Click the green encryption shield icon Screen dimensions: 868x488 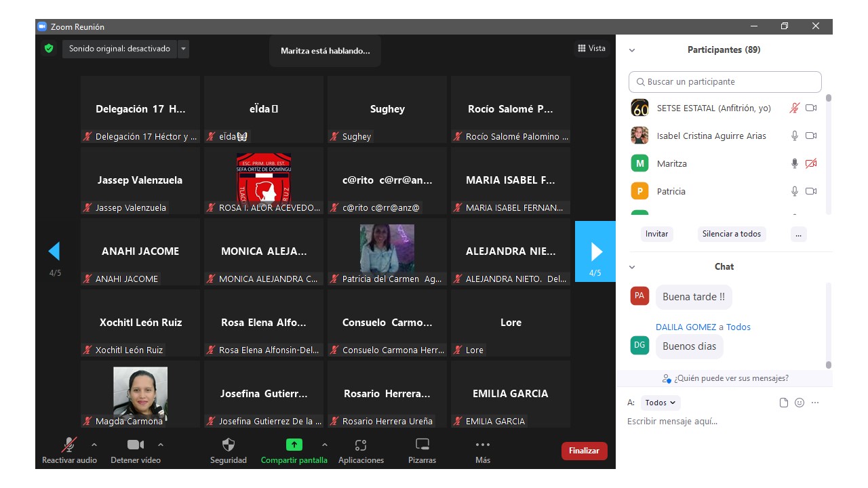point(49,49)
